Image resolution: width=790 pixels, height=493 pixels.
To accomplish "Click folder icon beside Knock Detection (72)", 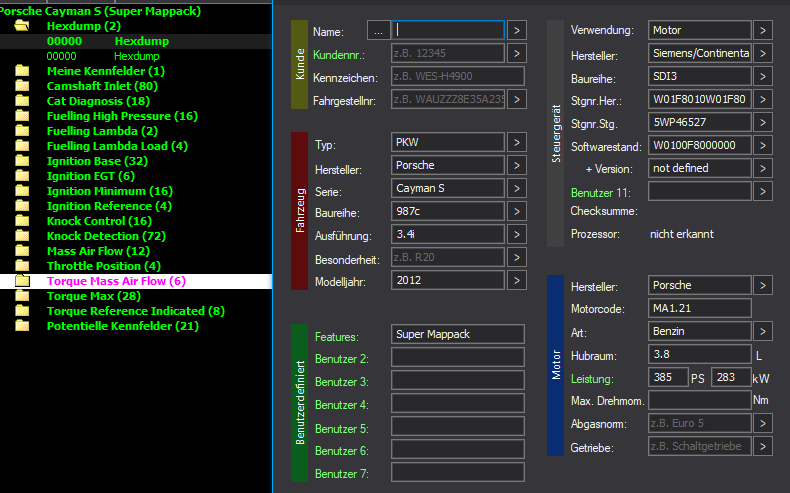I will (22, 236).
